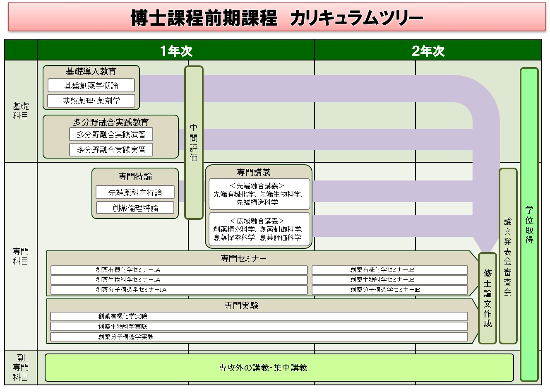The height and width of the screenshot is (392, 550).
Task: Select 創薬生物科学セミナーIA
Action: 179,280
